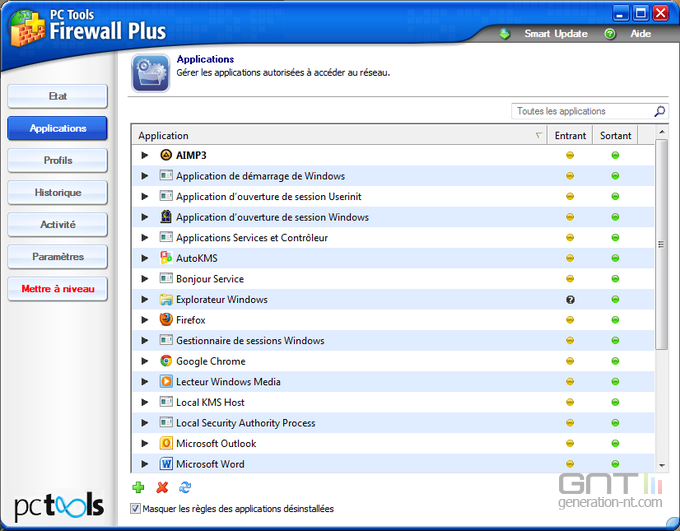Click the Smart Update globe icon
The height and width of the screenshot is (531, 680).
coord(504,33)
